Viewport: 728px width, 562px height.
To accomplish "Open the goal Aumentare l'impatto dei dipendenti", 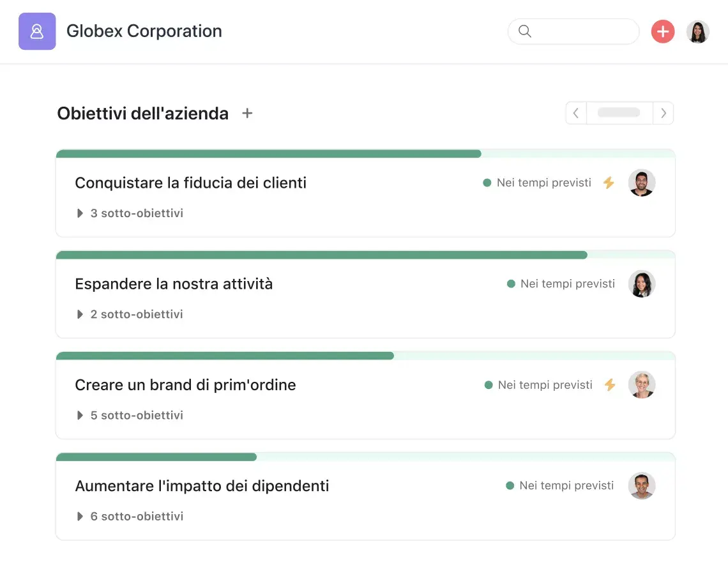I will pyautogui.click(x=202, y=486).
